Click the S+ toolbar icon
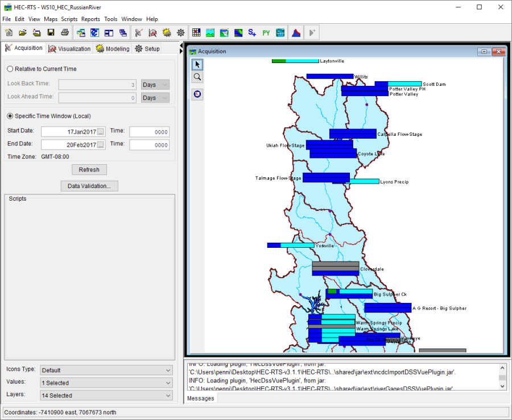This screenshot has height=420, width=512. [252, 32]
